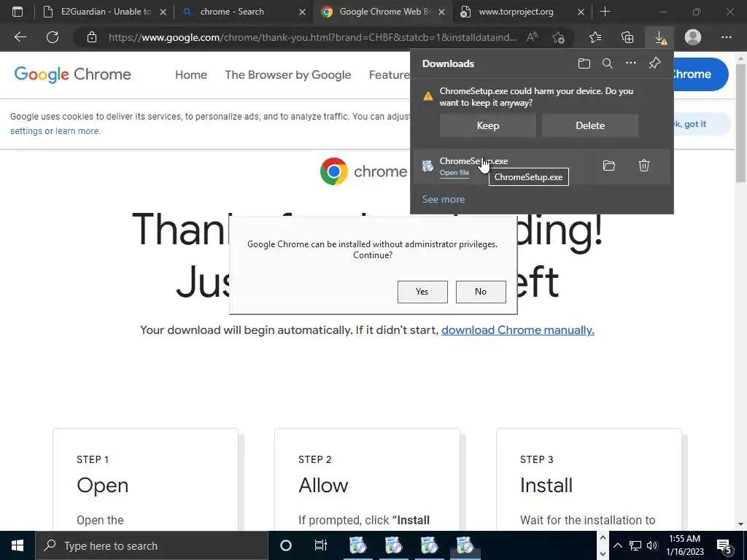Click the taskbar search box
Screen dimensions: 747x560
[x=152, y=545]
